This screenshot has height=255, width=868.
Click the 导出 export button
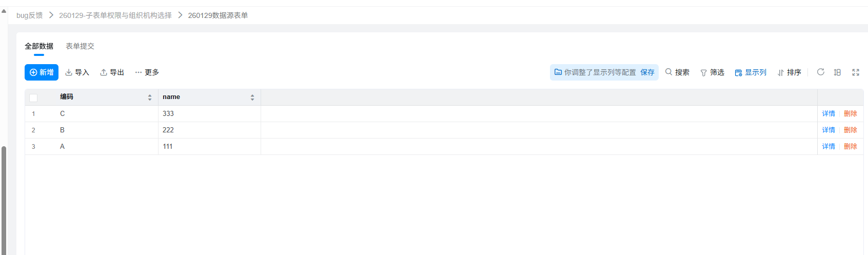pyautogui.click(x=112, y=72)
